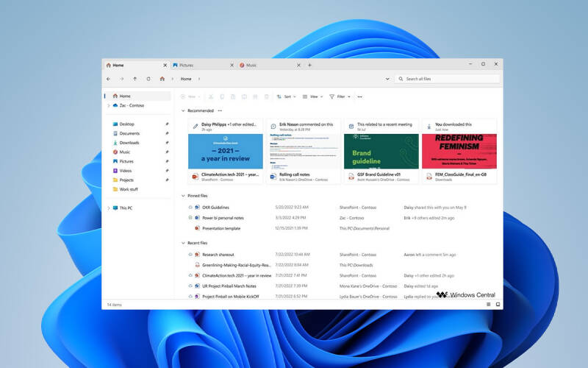Click the Rename icon in the command bar
Screen dimensions: 588x368
244,97
